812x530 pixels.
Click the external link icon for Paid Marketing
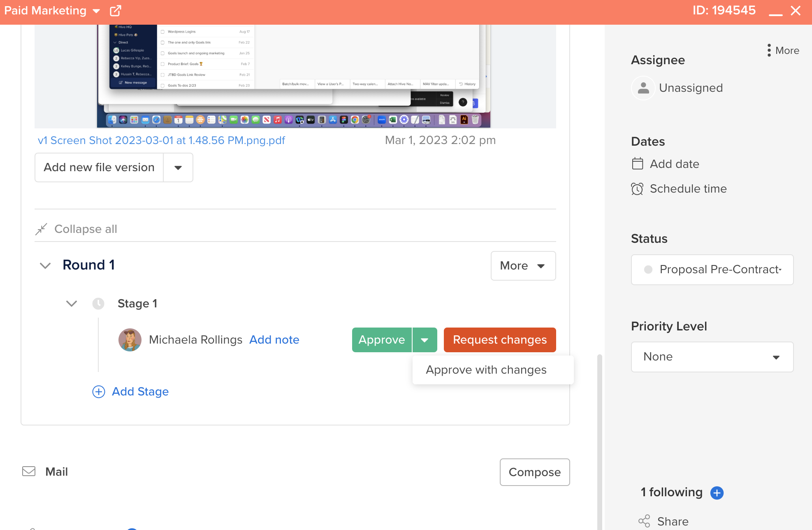coord(116,10)
